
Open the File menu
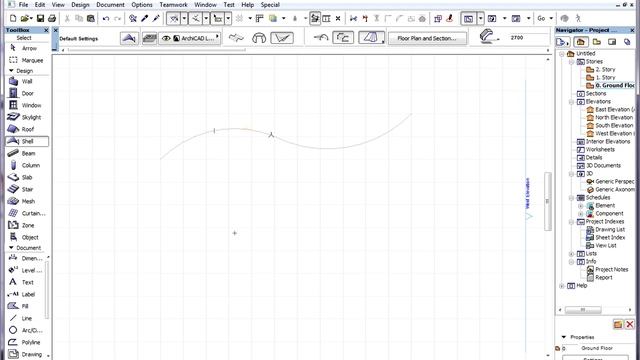point(23,4)
